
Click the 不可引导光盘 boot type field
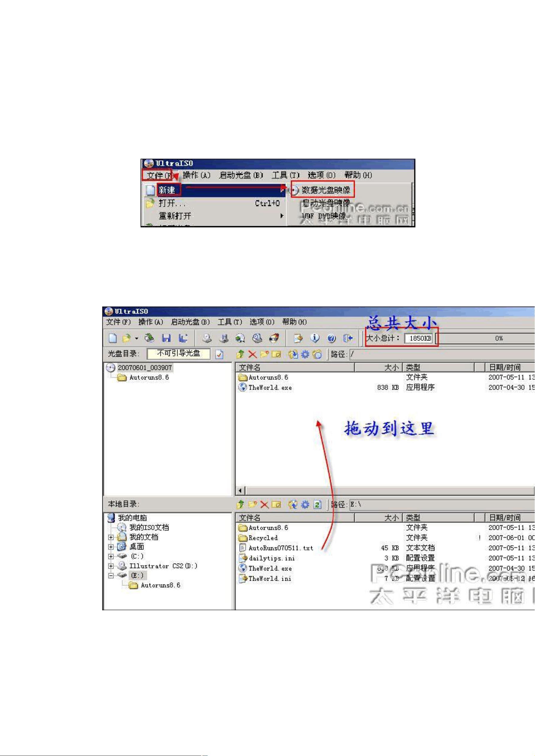[178, 354]
